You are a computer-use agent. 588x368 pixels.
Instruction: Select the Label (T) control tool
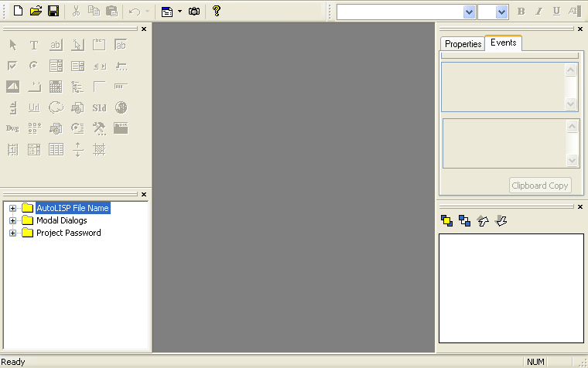34,46
